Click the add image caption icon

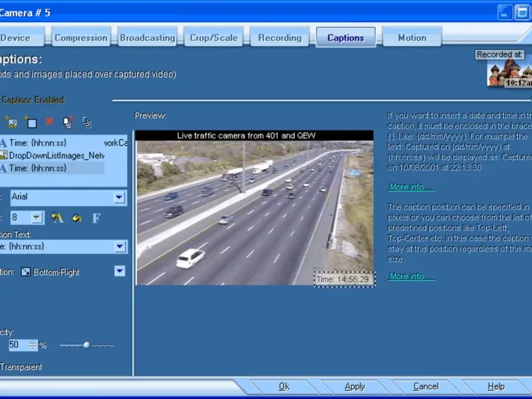pos(10,122)
